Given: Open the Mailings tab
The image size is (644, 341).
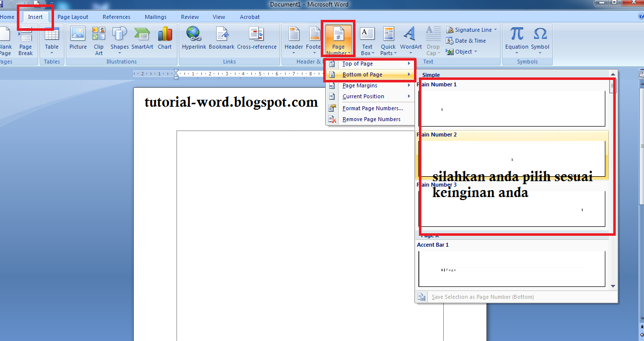Looking at the screenshot, I should tap(156, 17).
